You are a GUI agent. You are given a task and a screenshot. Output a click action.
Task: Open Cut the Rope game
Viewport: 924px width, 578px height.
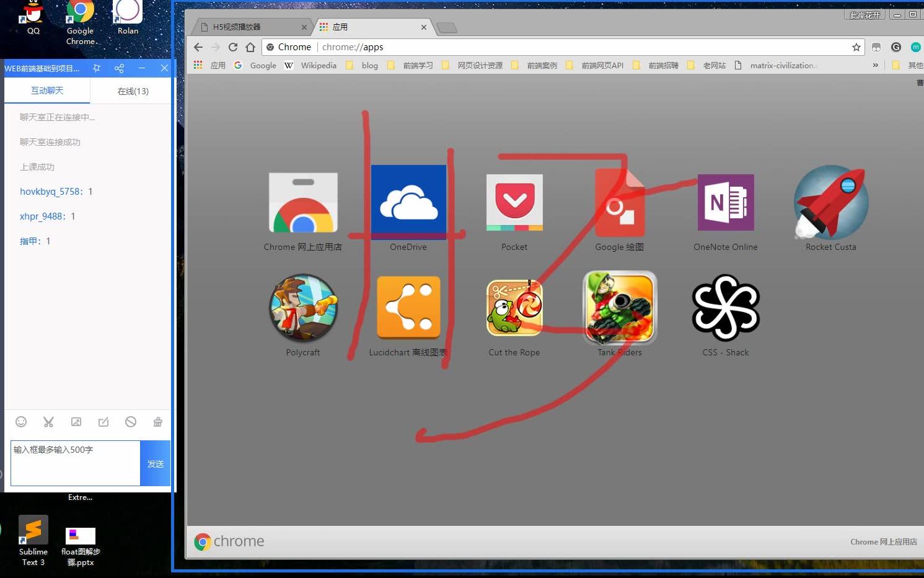(514, 308)
